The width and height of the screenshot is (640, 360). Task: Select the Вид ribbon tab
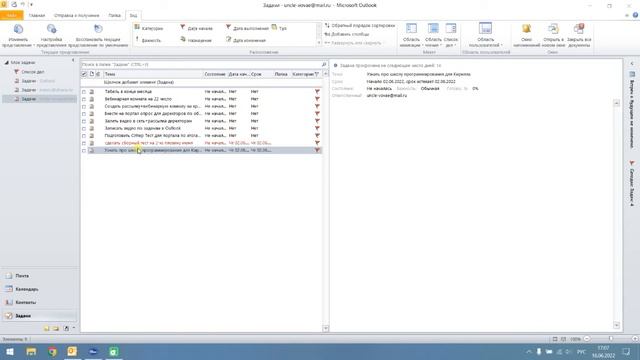tap(133, 16)
